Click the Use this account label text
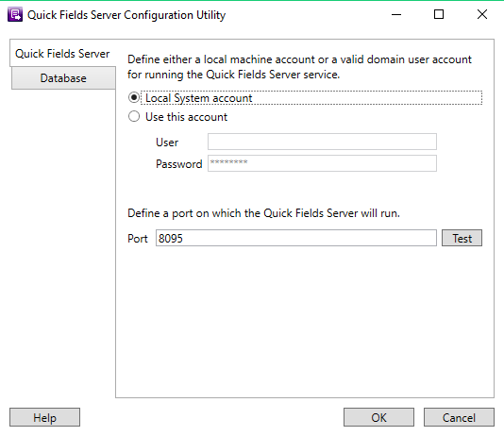 point(187,117)
